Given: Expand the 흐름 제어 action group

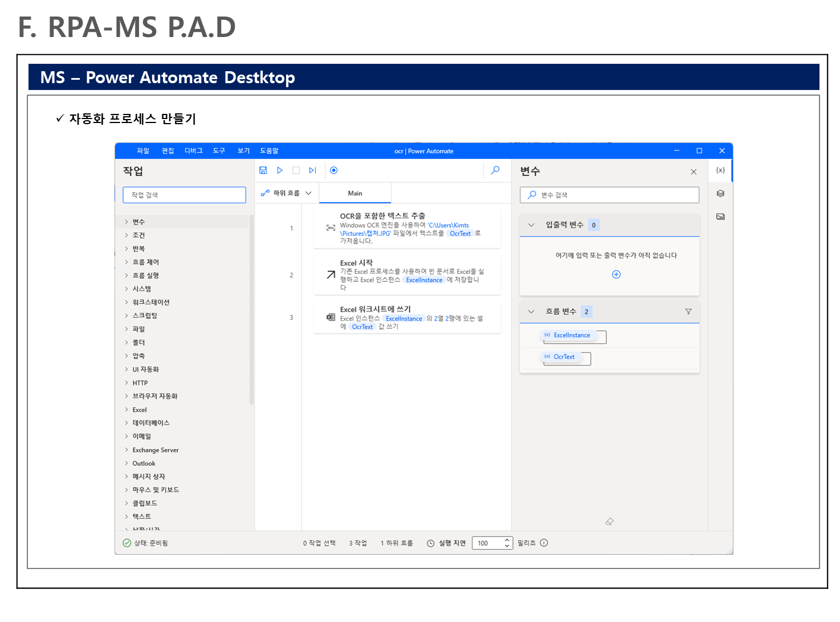Looking at the screenshot, I should [x=127, y=262].
